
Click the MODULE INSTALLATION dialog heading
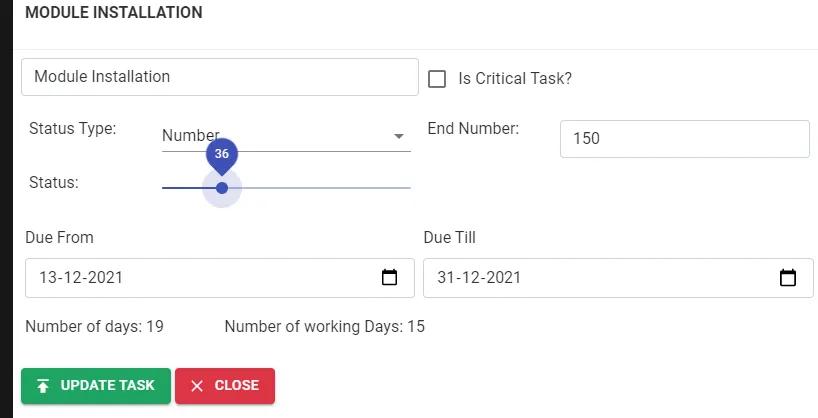click(x=113, y=13)
